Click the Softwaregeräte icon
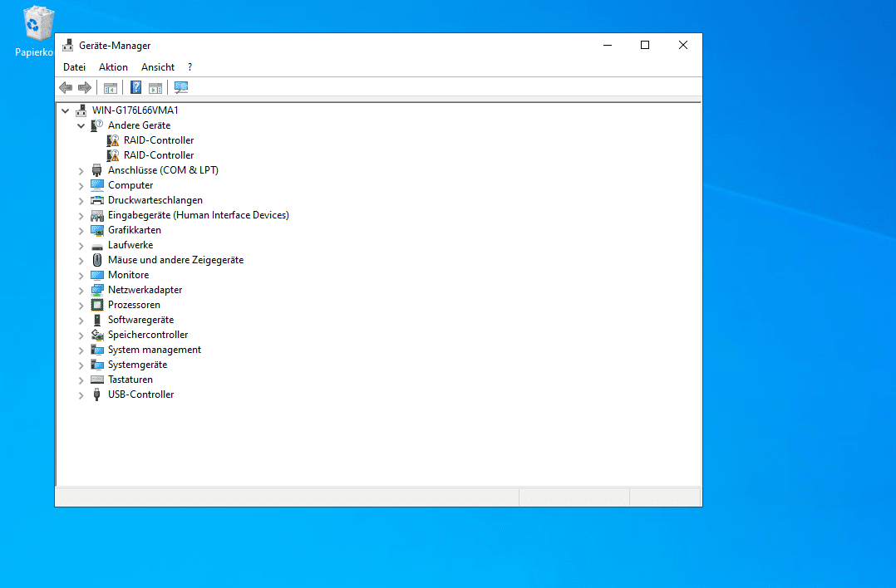 click(x=97, y=320)
